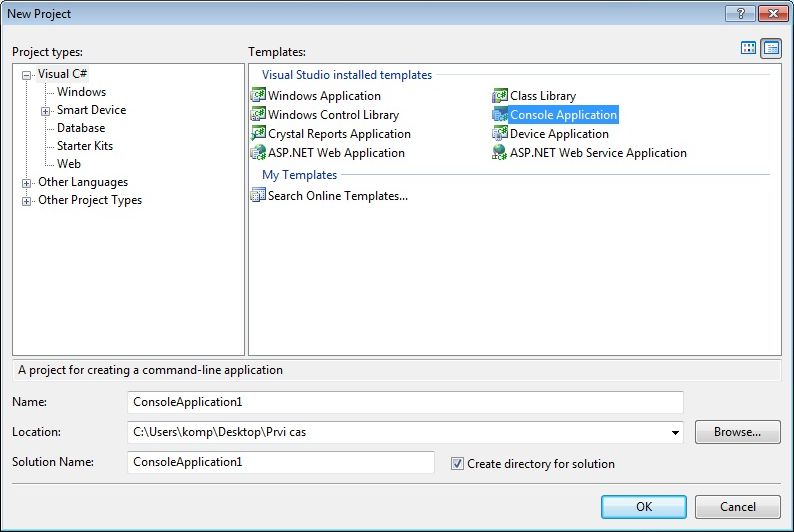This screenshot has height=532, width=794.
Task: Open the dialog Help question mark button
Action: coord(740,14)
